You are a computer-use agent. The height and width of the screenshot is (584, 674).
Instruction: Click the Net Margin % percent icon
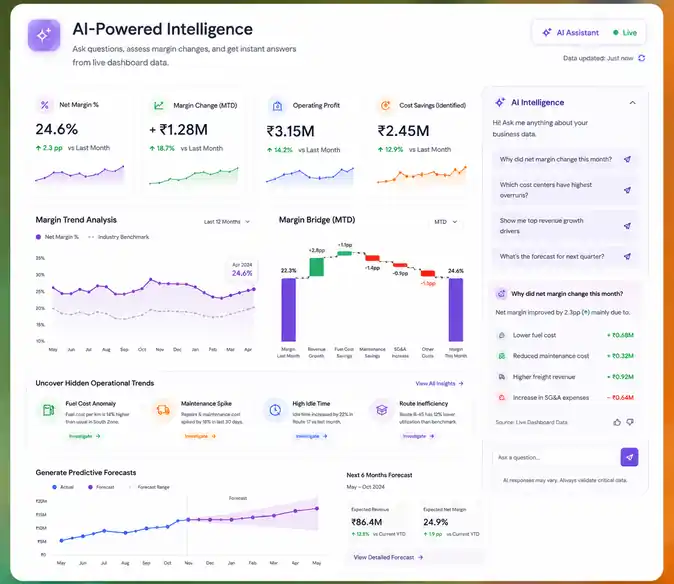(x=44, y=105)
